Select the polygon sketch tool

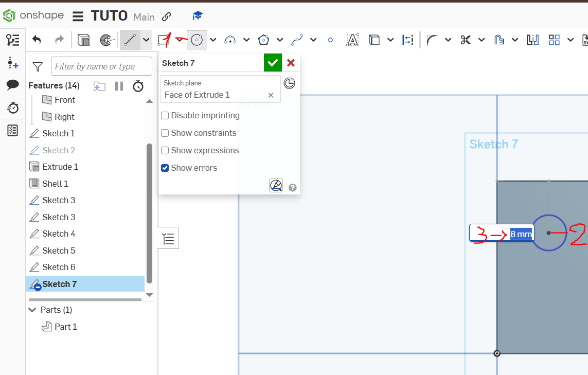click(263, 40)
